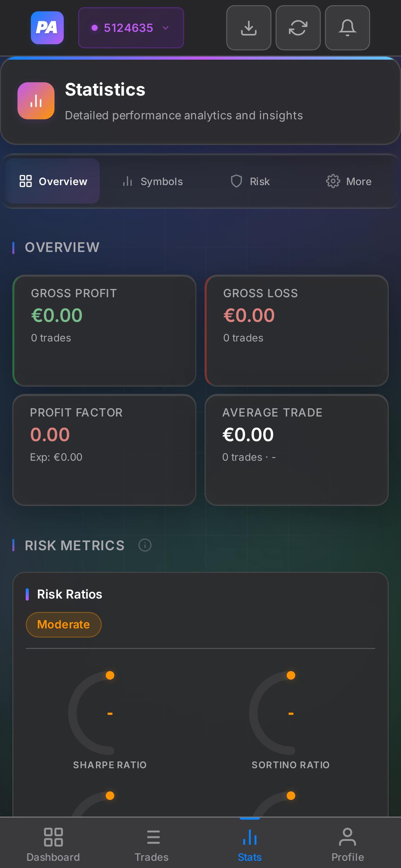Click the Statistics bar chart icon
Screen dimensions: 401x868
[36, 100]
